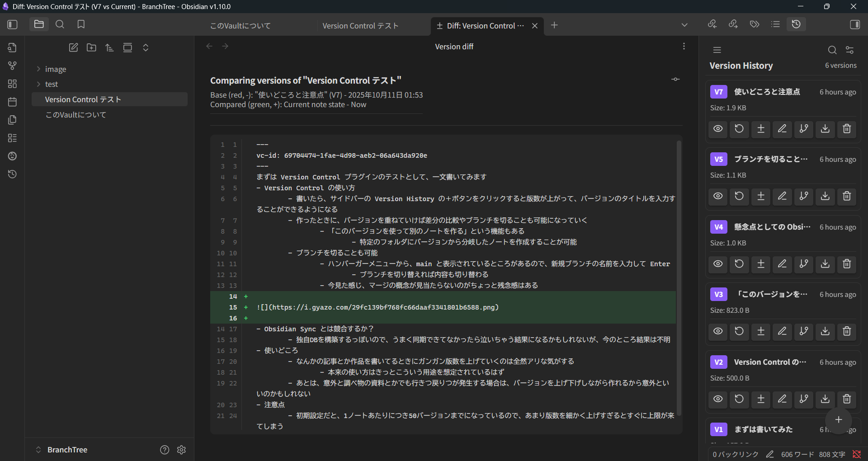Navigate back arrow in Version diff
The width and height of the screenshot is (868, 461).
point(209,46)
